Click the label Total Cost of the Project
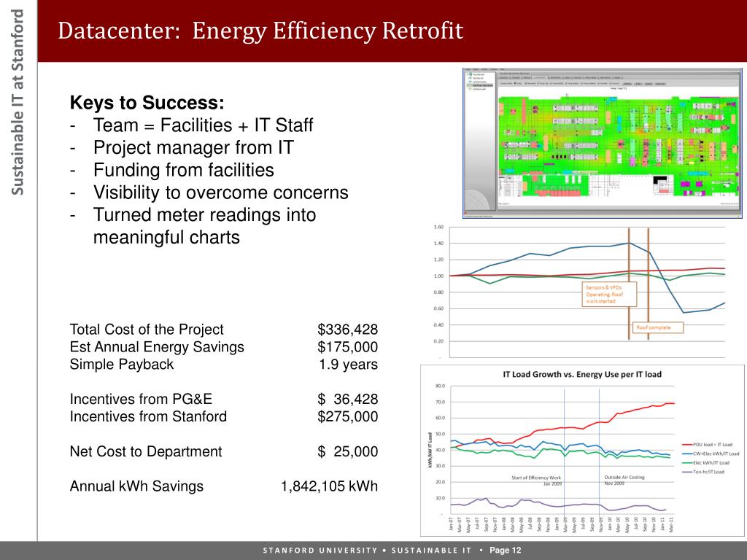 click(x=146, y=330)
